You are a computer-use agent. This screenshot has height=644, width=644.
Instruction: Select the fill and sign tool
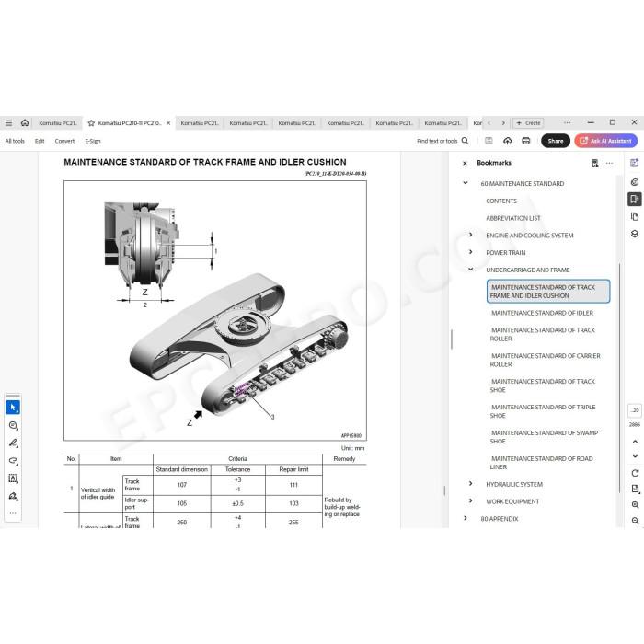13,496
